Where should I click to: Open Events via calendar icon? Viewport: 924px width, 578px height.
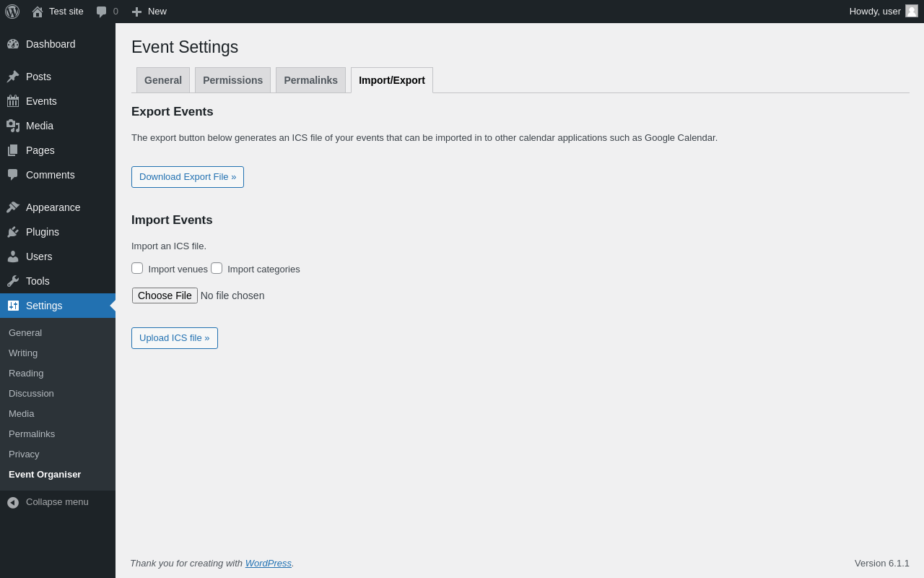point(13,101)
